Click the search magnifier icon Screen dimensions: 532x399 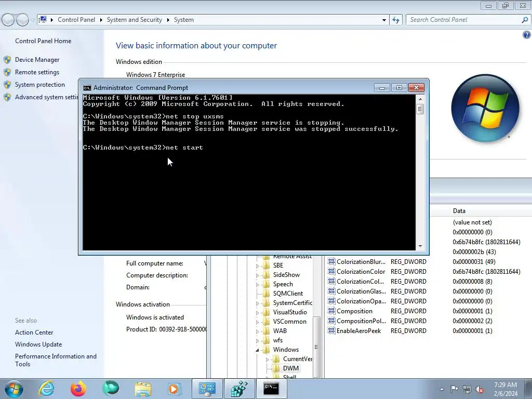pos(525,20)
